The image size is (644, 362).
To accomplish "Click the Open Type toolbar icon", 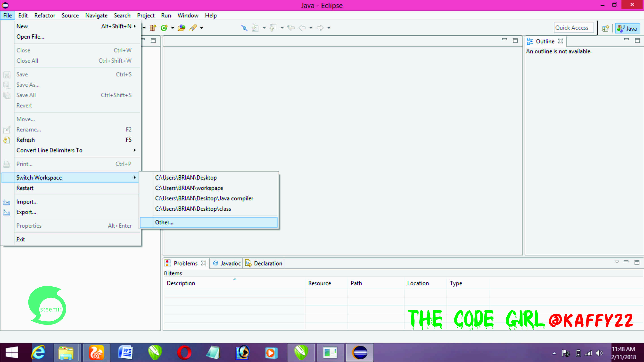I will (x=181, y=28).
